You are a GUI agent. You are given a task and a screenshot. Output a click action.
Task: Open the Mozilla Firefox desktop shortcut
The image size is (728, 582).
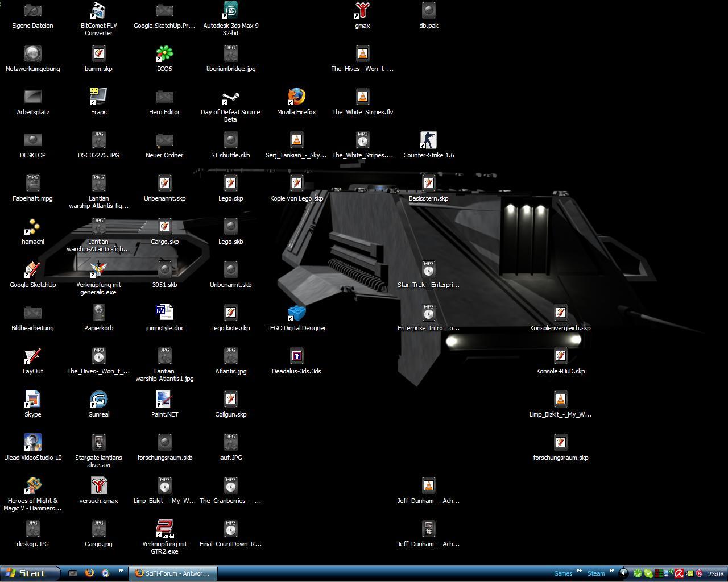[296, 97]
